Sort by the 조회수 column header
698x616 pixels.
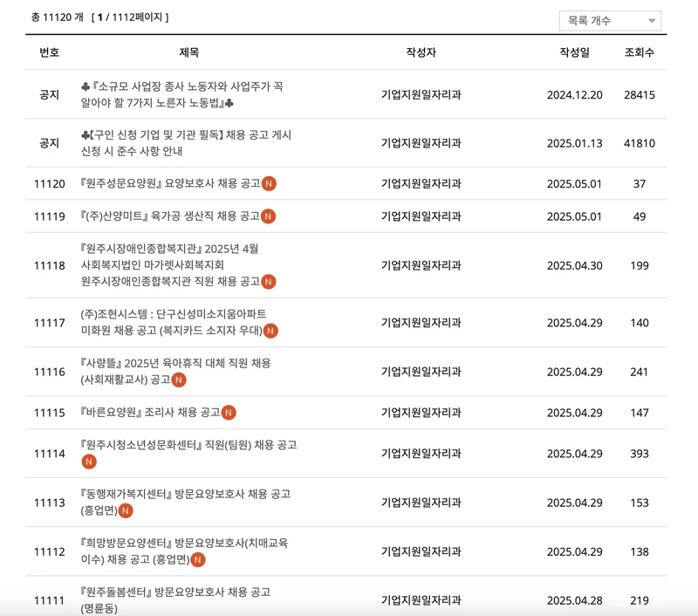(638, 51)
